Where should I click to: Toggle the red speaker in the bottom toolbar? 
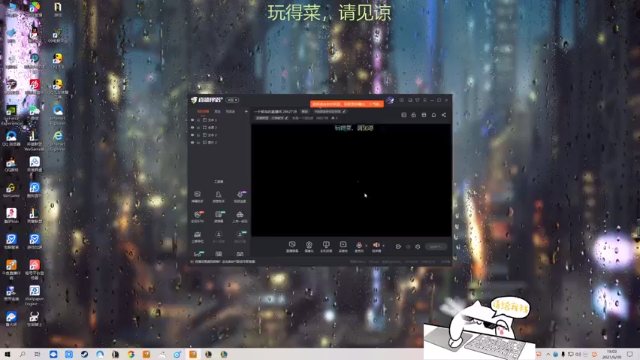pos(376,246)
